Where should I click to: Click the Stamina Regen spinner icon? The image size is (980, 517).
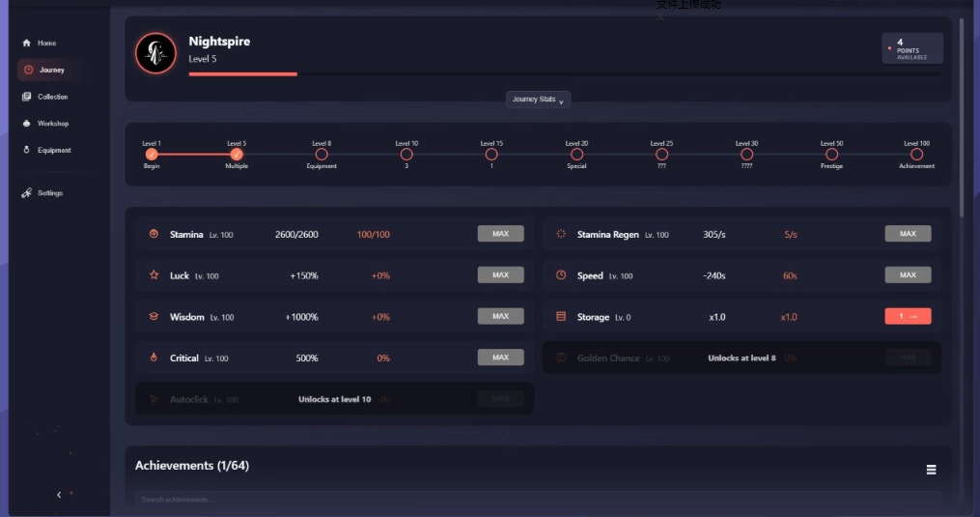coord(561,234)
